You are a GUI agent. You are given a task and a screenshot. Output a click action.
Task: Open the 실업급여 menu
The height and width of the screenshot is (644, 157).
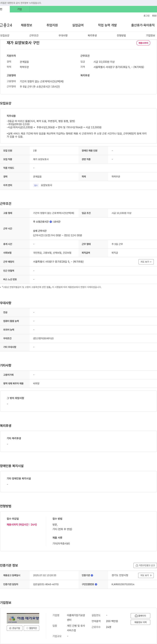tap(78, 25)
